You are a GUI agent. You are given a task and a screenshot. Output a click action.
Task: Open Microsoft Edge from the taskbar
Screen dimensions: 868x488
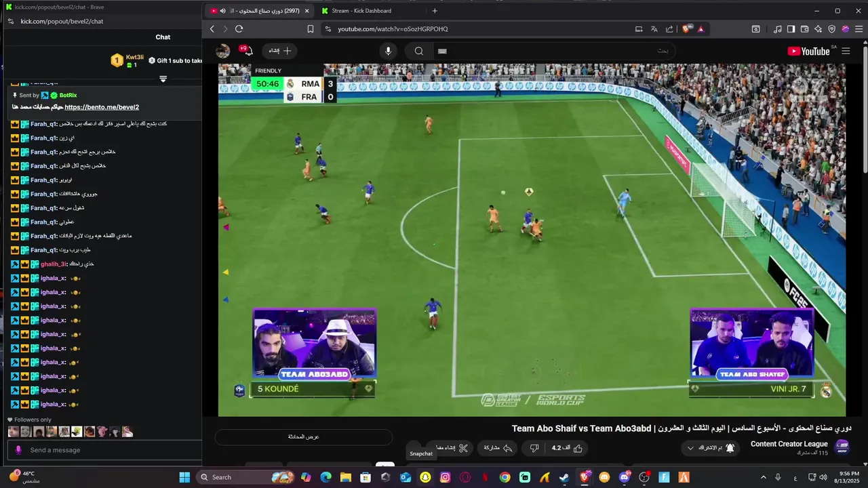point(325,477)
